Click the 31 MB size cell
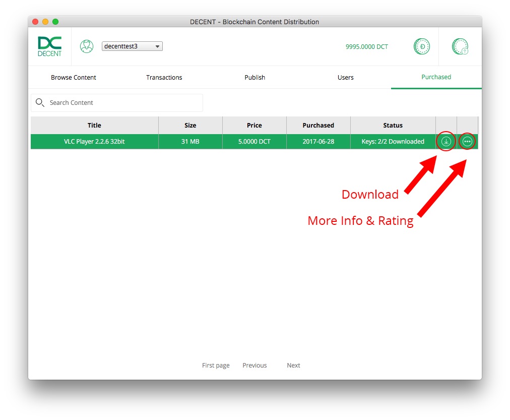 (190, 142)
